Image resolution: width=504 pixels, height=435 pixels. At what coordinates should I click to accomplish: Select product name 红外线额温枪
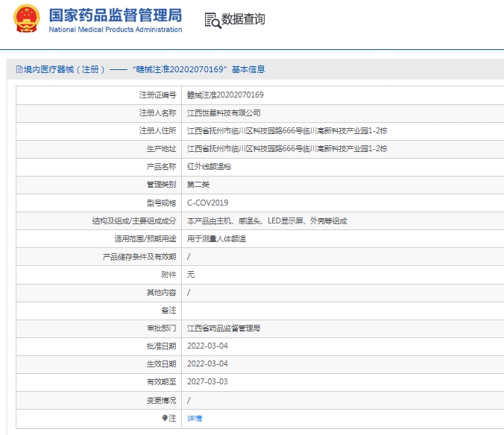(x=209, y=167)
